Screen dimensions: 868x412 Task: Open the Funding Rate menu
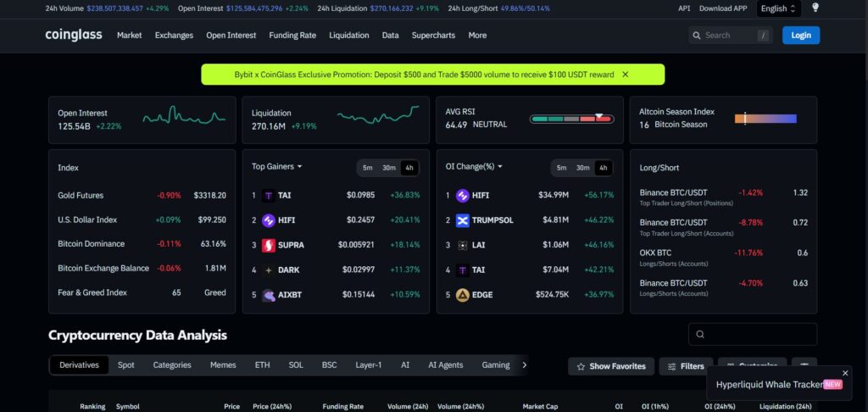[x=292, y=35]
